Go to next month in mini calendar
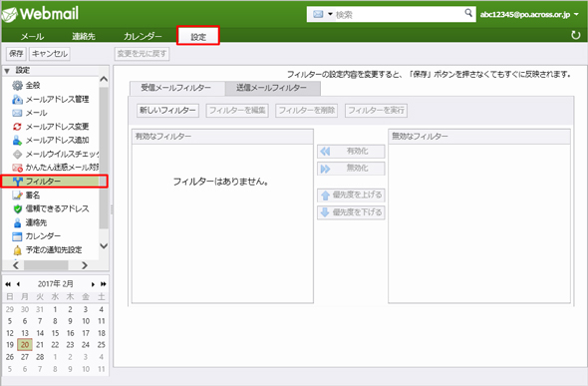Viewport: 588px width, 386px height. coord(93,284)
